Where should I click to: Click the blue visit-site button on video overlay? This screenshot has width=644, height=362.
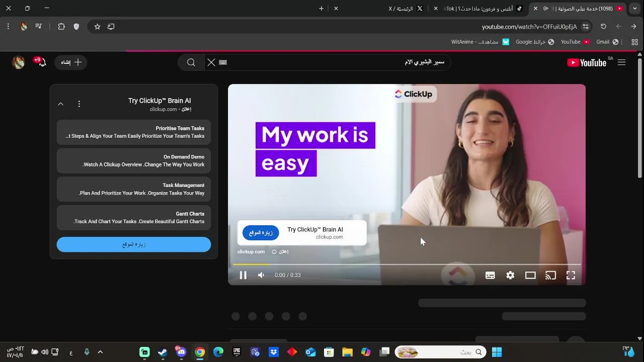(261, 233)
